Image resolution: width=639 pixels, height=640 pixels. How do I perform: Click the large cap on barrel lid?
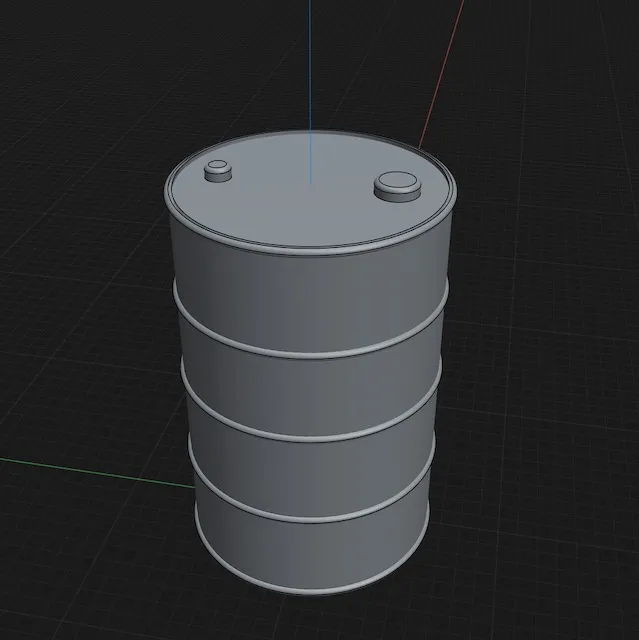click(x=397, y=186)
